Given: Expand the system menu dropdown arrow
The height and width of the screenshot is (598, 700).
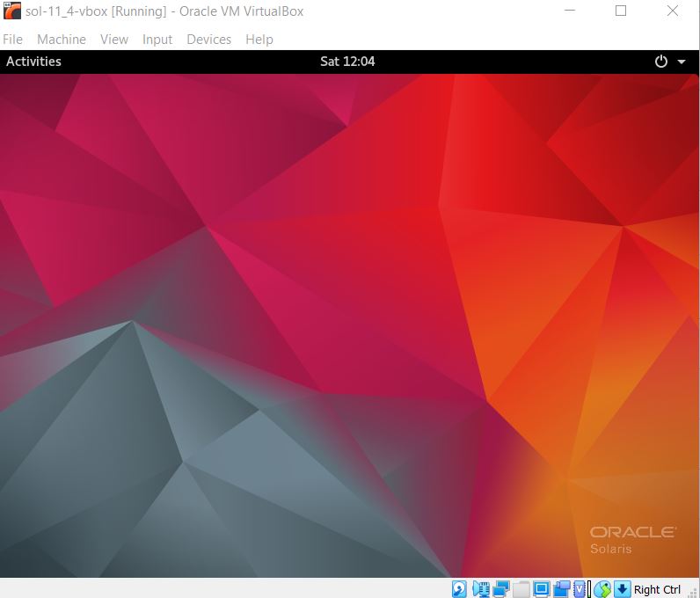Looking at the screenshot, I should tap(682, 62).
